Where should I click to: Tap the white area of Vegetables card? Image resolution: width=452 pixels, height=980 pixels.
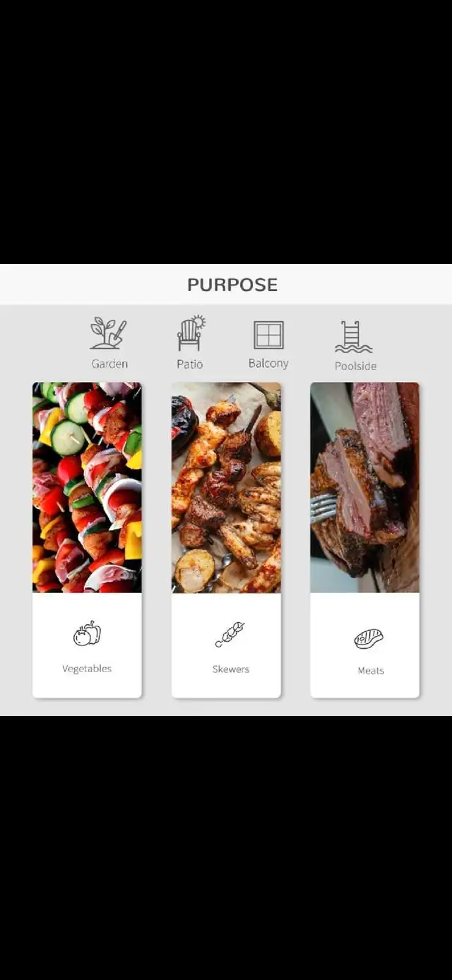87,645
